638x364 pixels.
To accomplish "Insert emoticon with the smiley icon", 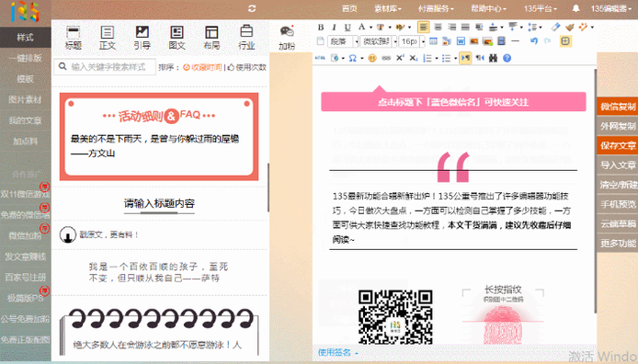I will tap(372, 58).
